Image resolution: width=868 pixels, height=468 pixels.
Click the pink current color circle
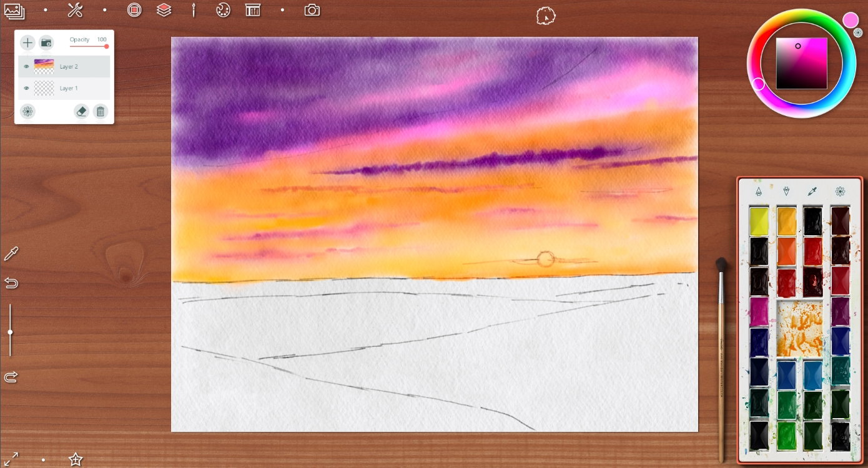(851, 20)
